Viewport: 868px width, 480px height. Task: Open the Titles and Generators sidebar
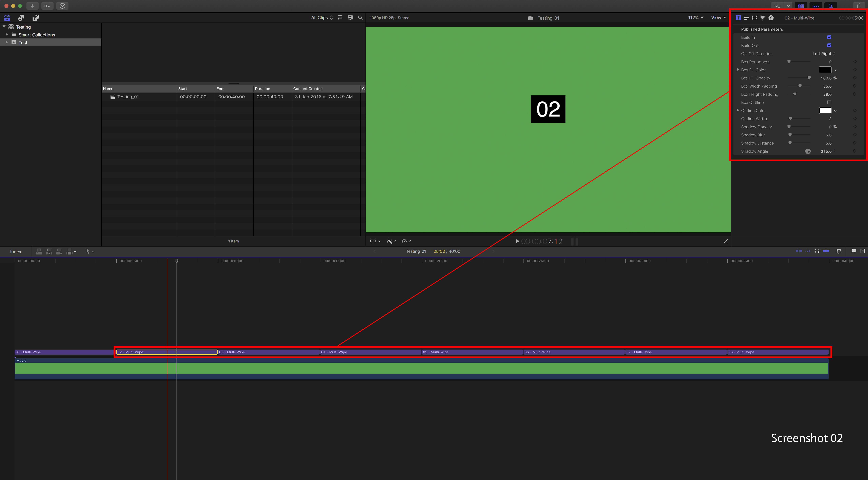pyautogui.click(x=35, y=17)
